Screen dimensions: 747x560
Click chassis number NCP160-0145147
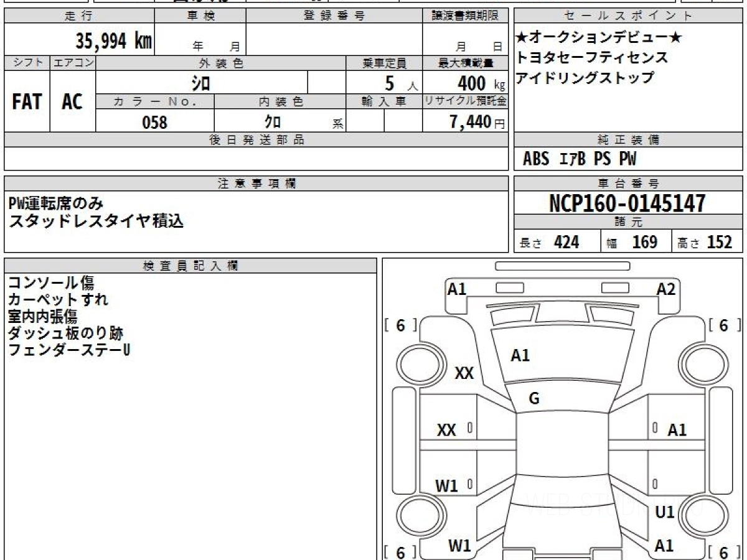coord(627,203)
